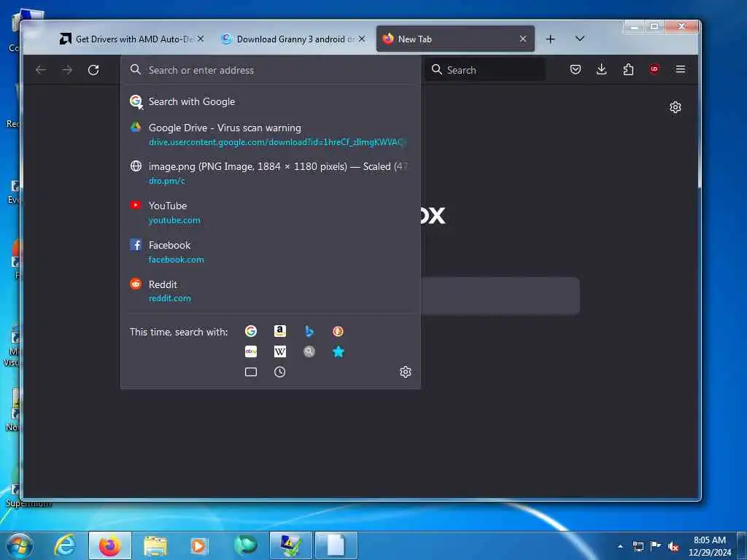The height and width of the screenshot is (560, 747).
Task: Show hidden system tray icons
Action: tap(620, 546)
